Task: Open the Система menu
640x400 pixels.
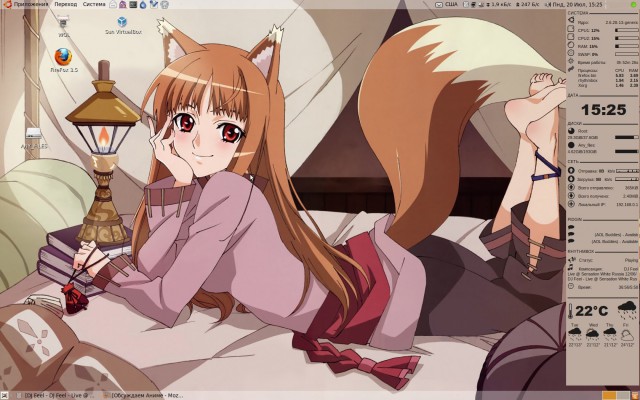Action: [x=94, y=4]
